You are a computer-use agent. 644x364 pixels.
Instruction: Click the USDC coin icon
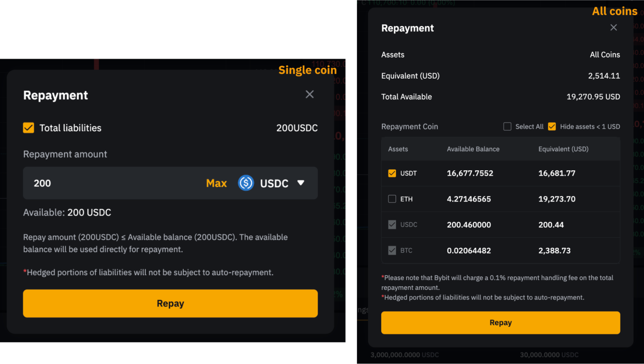(246, 183)
